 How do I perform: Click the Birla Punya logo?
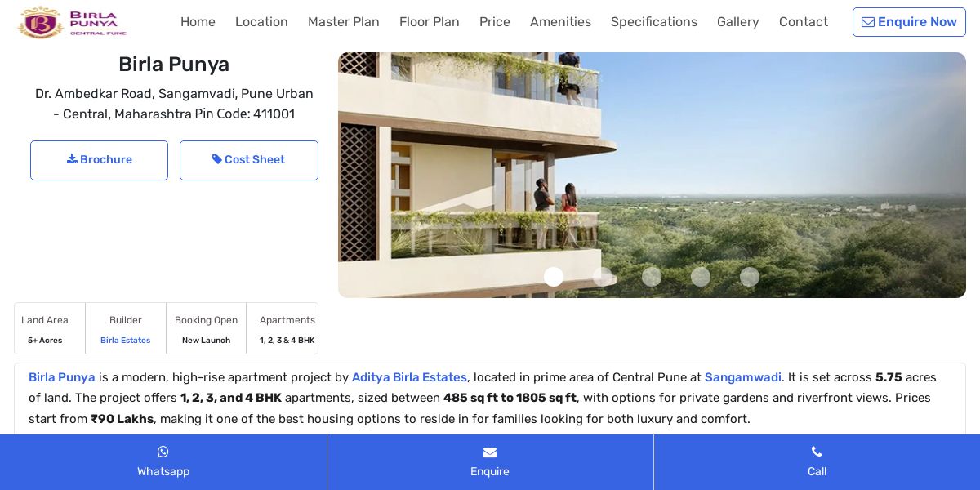[72, 22]
